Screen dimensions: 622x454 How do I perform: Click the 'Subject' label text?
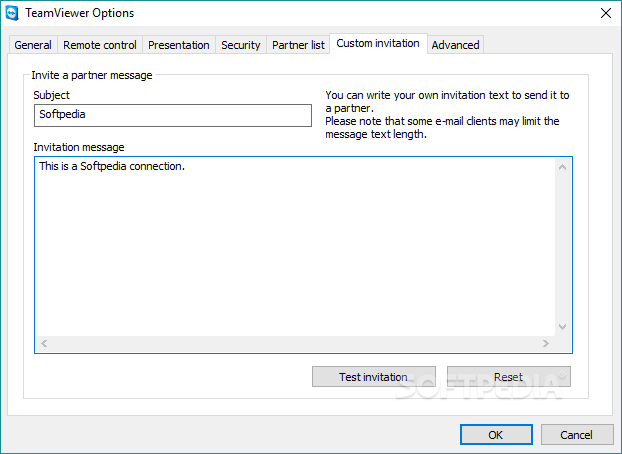52,95
